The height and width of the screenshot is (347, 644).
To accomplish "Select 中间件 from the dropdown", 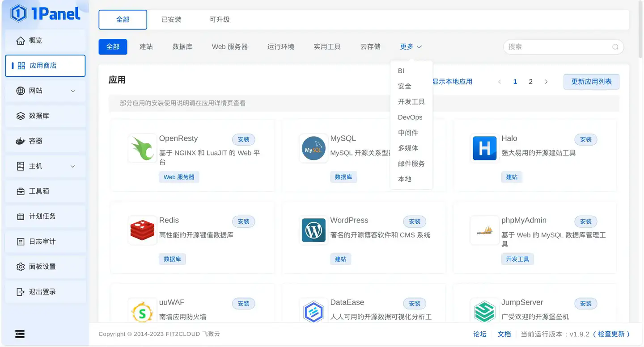I will click(411, 133).
